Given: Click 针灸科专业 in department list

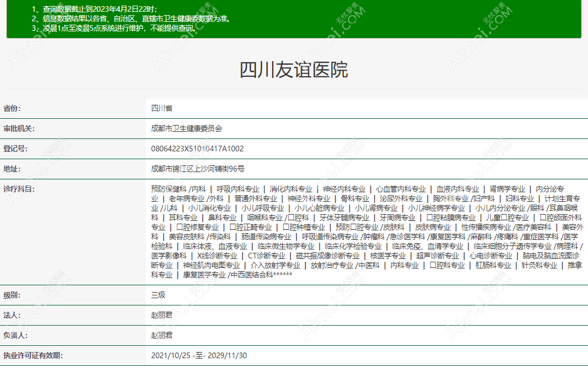Looking at the screenshot, I should 539,266.
